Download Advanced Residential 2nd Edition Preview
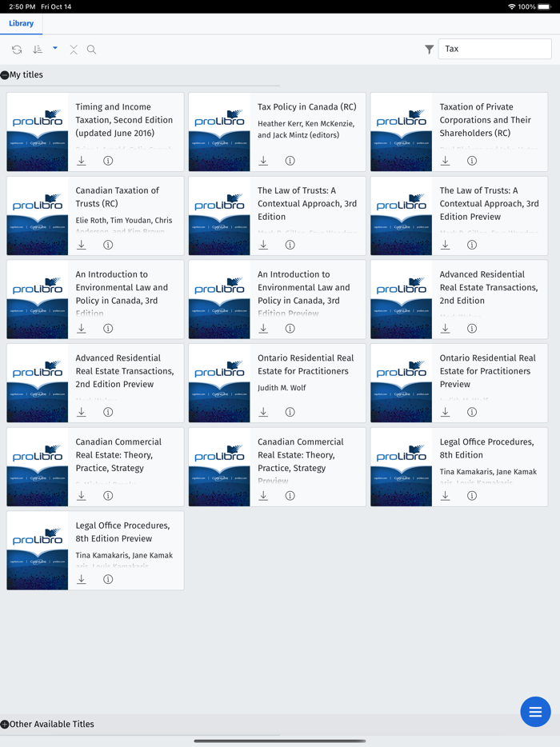Image resolution: width=560 pixels, height=747 pixels. 82,412
